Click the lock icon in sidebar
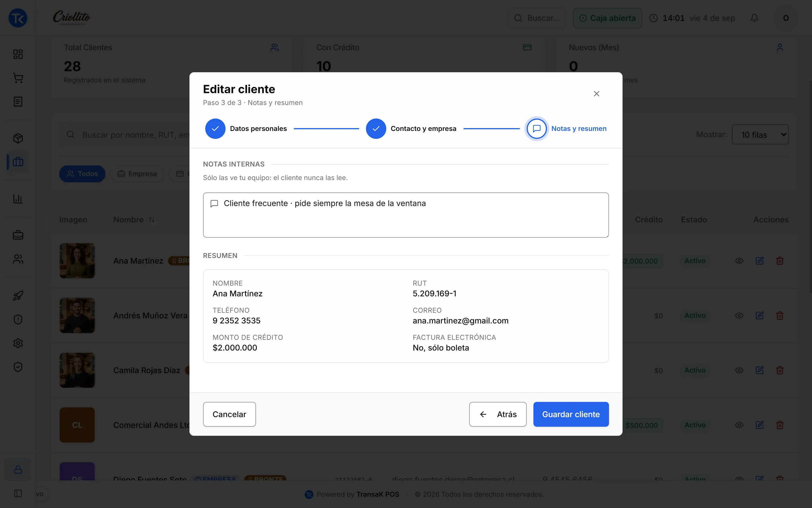Image resolution: width=812 pixels, height=508 pixels. (x=18, y=469)
